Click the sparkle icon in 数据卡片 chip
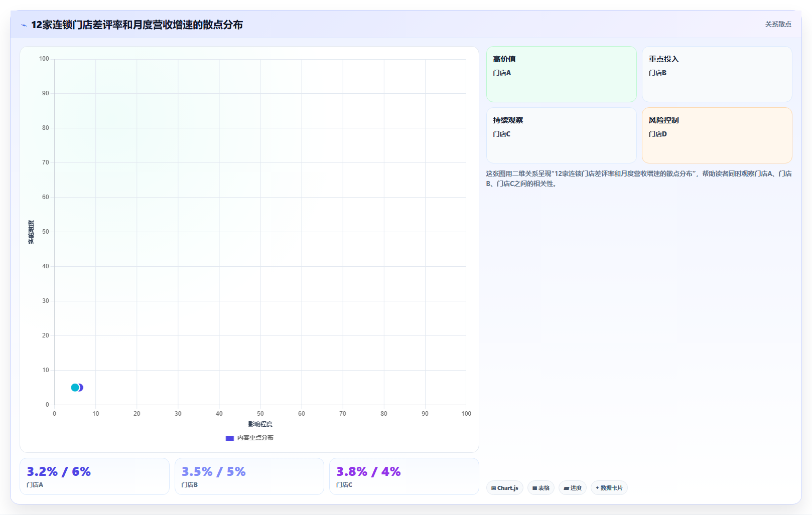 pos(597,488)
